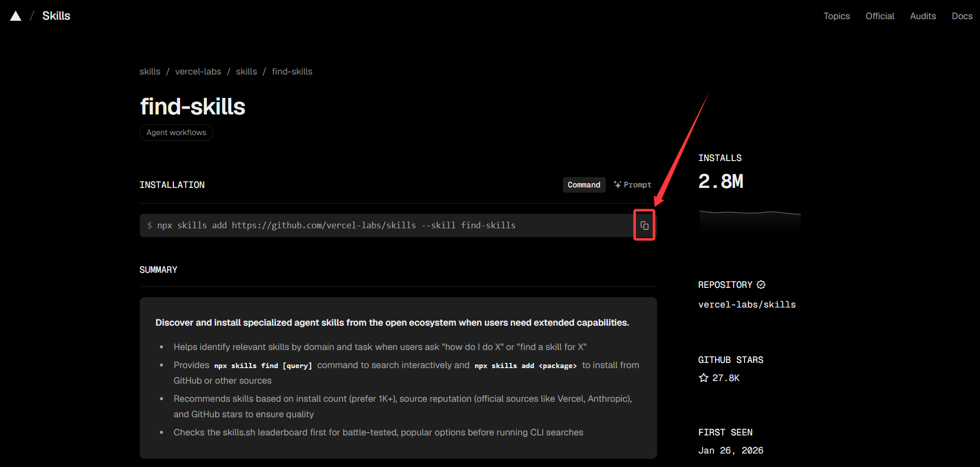Open the Audits menu item
Screen dimensions: 980x467
(923, 16)
